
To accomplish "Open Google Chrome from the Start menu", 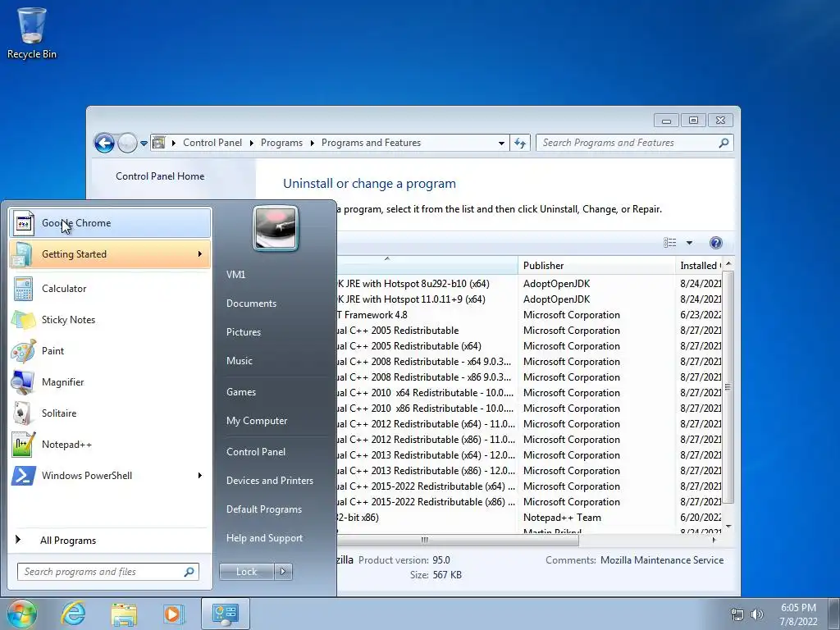I will [x=110, y=223].
